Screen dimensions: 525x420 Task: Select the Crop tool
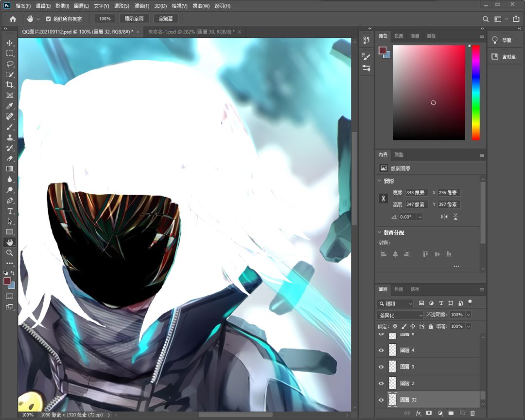[10, 84]
